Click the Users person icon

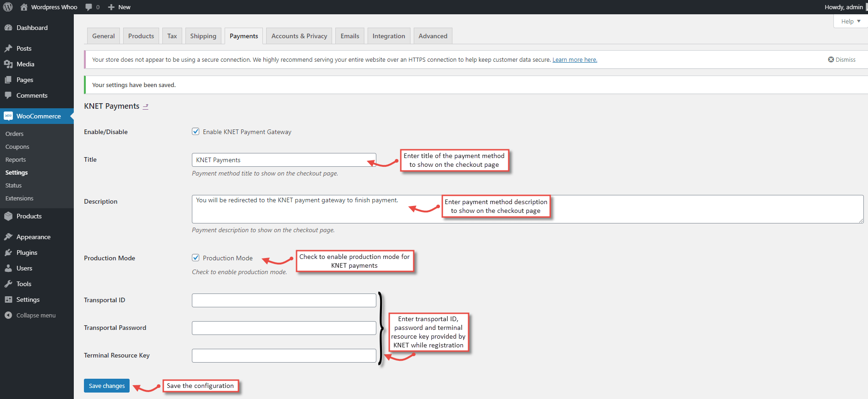point(8,268)
